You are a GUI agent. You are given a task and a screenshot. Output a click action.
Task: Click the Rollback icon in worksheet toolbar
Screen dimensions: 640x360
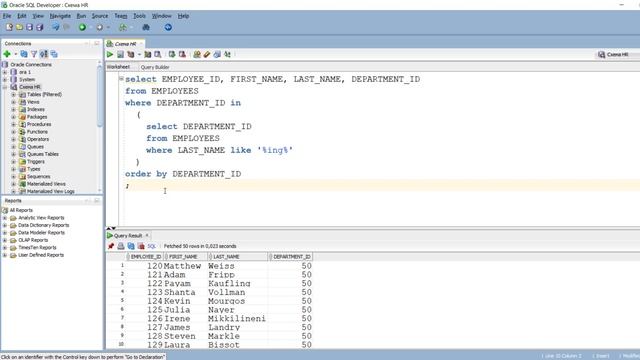(182, 54)
